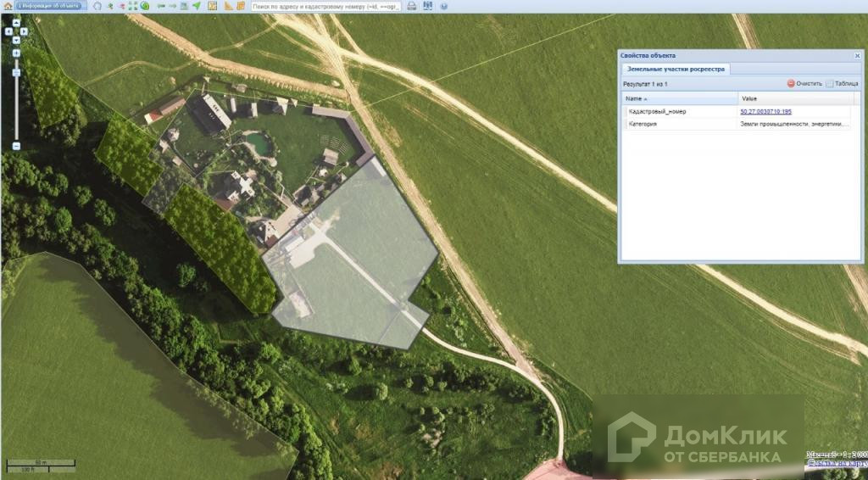
Task: Pan the map left with arrow
Action: [8, 31]
